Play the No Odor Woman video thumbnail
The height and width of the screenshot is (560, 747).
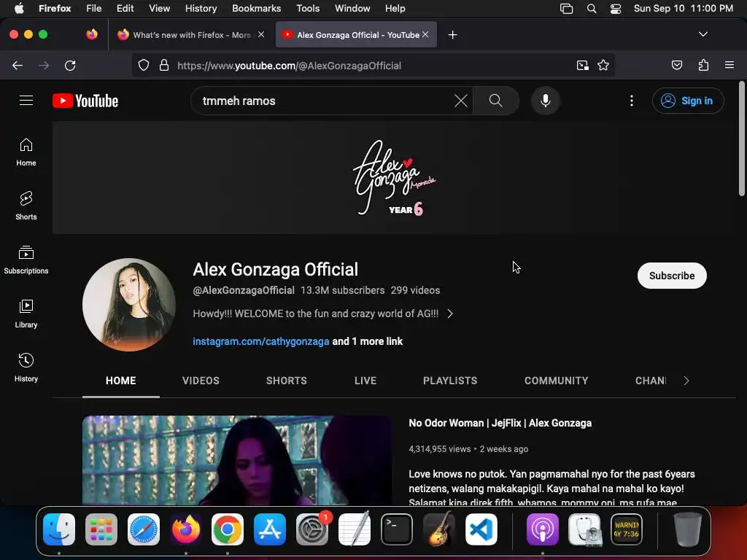[237, 460]
